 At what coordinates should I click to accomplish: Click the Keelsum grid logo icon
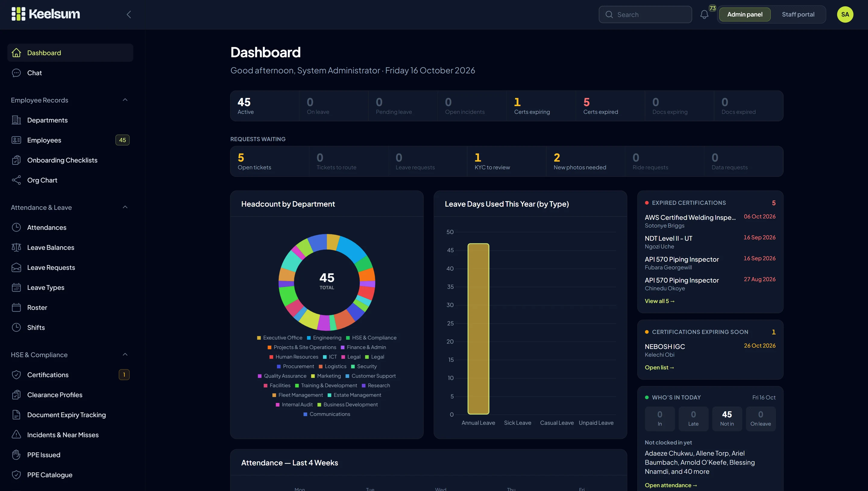[x=18, y=14]
